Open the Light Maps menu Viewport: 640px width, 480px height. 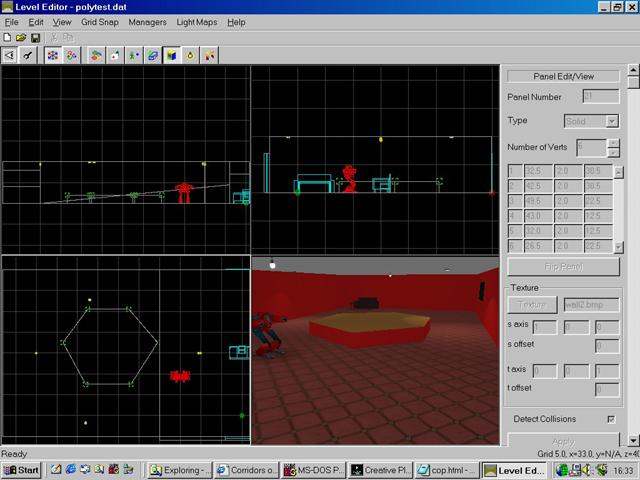point(197,22)
